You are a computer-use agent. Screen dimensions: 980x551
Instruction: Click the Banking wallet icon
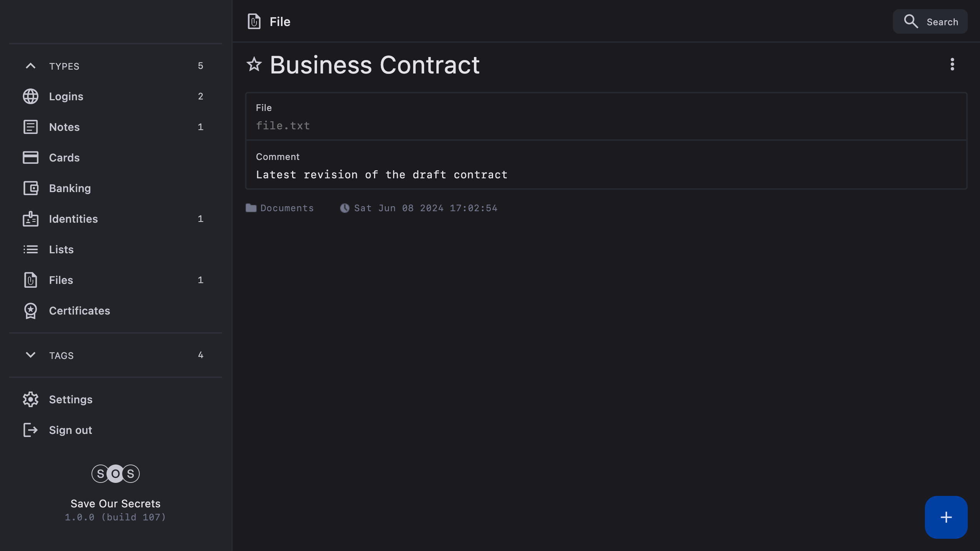click(31, 188)
